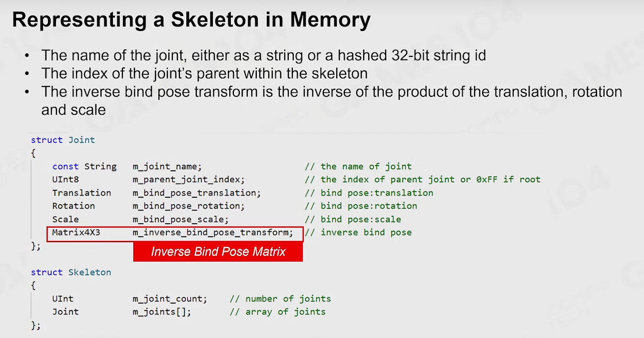
Task: Select the 'const String' type text
Action: (x=84, y=166)
